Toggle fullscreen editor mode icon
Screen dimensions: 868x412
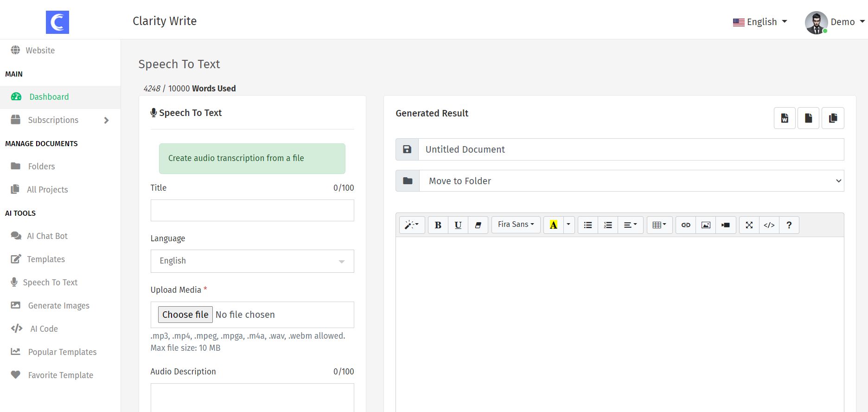[749, 225]
